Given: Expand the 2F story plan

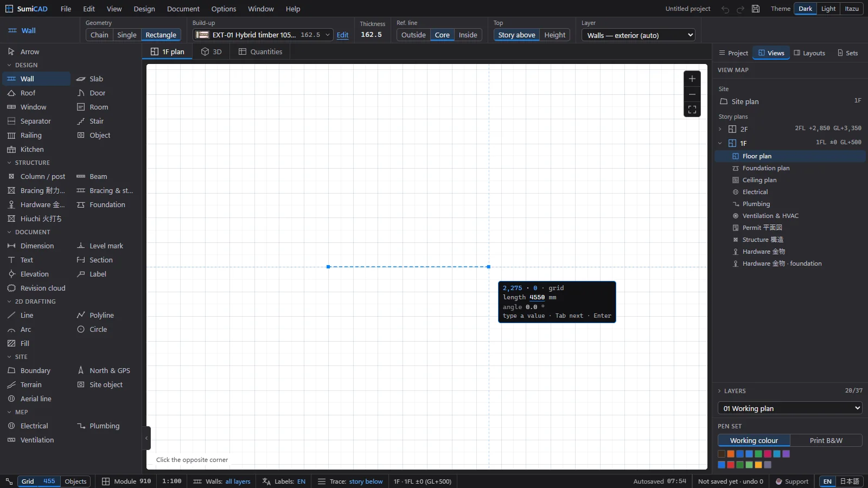Looking at the screenshot, I should click(720, 129).
